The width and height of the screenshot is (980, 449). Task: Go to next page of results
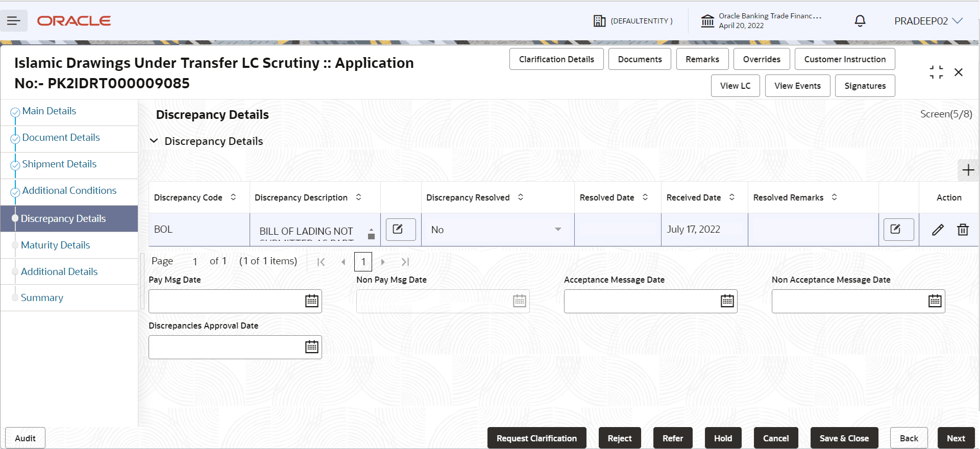383,262
